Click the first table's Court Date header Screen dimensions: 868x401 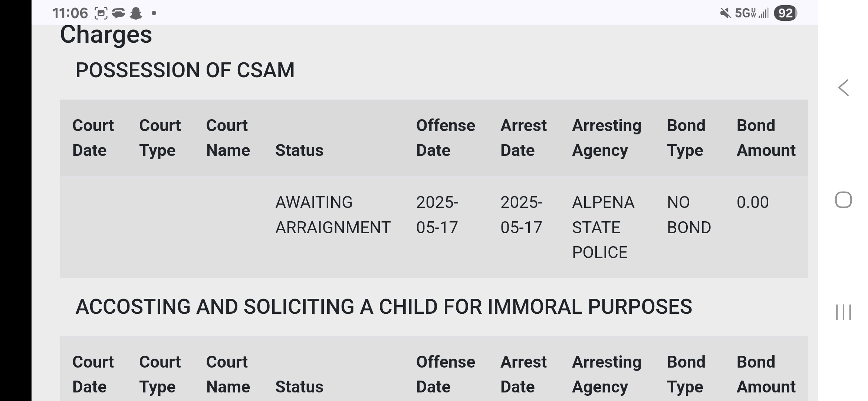(93, 138)
